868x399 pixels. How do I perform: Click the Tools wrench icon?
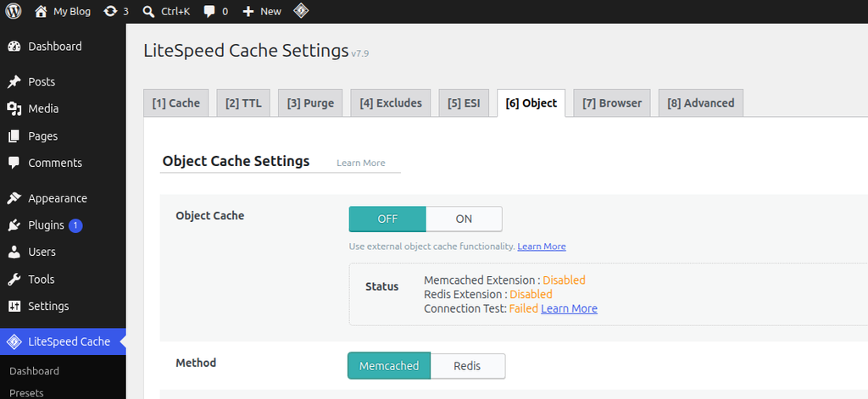pos(14,280)
